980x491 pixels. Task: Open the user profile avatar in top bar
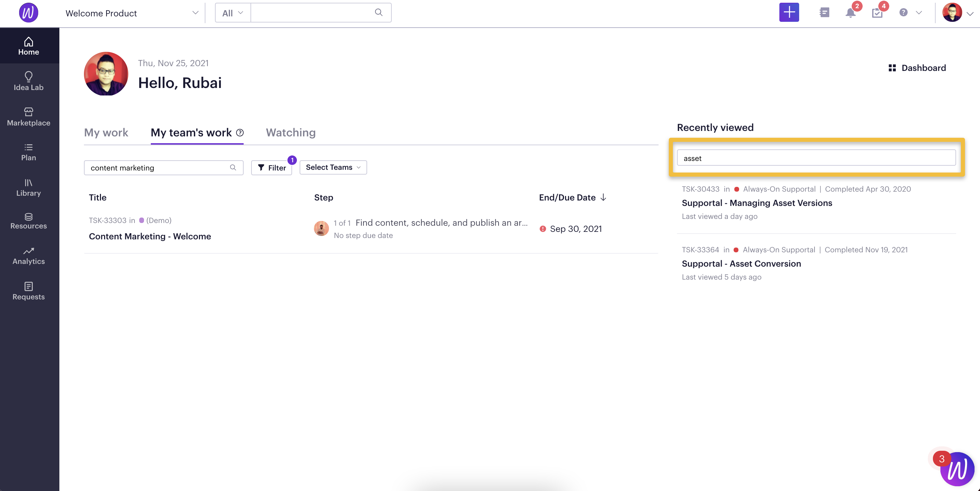952,13
